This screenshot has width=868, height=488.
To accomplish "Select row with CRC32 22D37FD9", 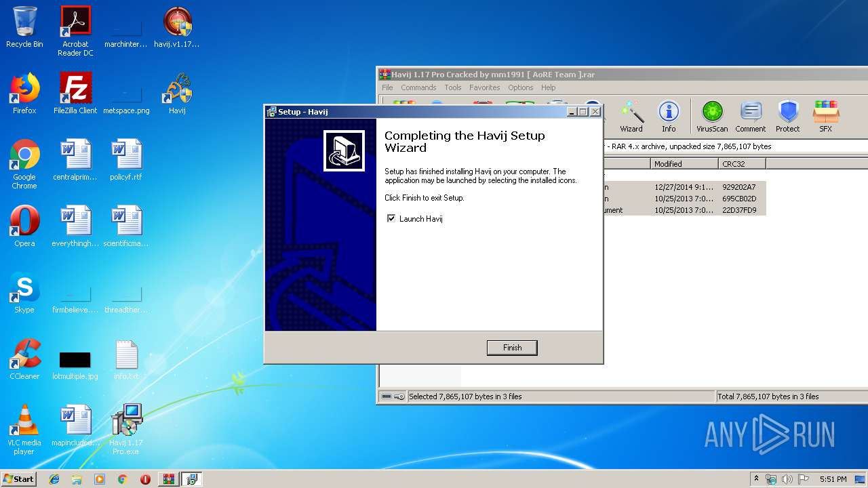I will [684, 210].
